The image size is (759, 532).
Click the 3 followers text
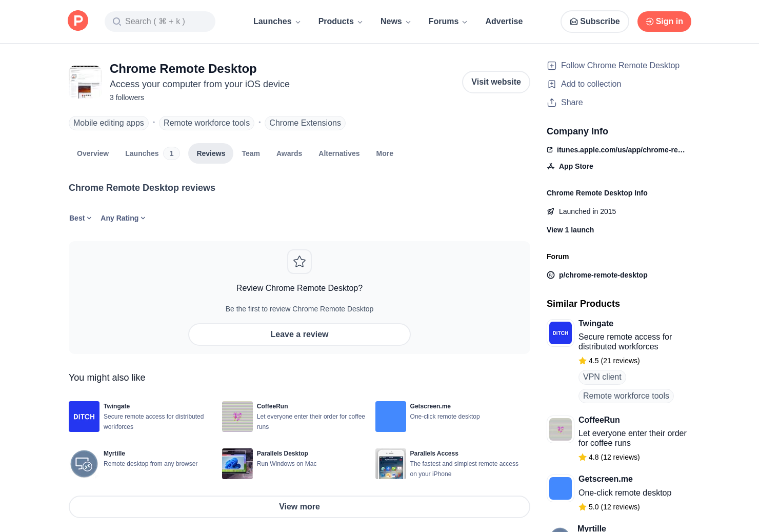tap(127, 97)
